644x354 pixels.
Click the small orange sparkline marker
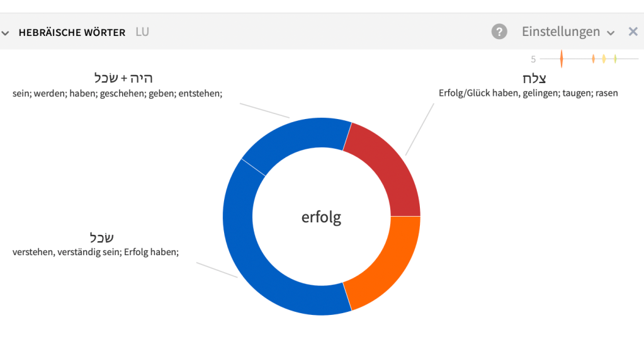click(x=593, y=59)
